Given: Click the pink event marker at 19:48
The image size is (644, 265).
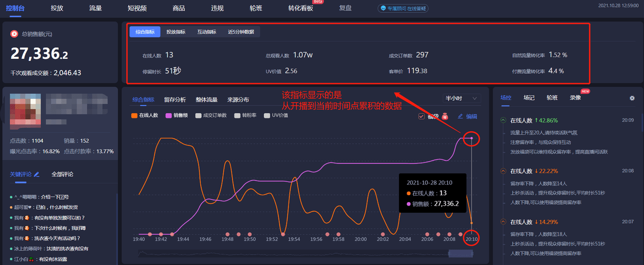Looking at the screenshot, I should tap(227, 234).
